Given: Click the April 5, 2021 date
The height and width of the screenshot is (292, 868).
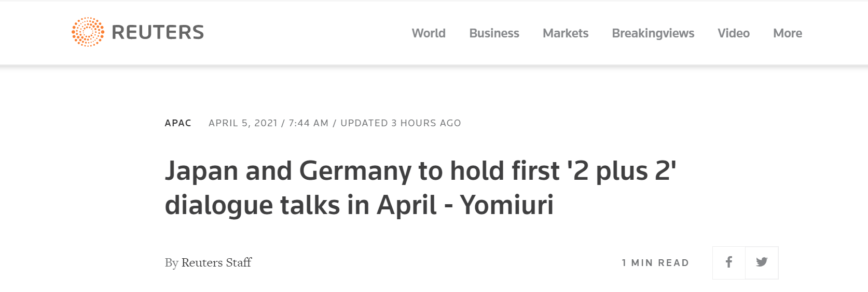Looking at the screenshot, I should [243, 123].
